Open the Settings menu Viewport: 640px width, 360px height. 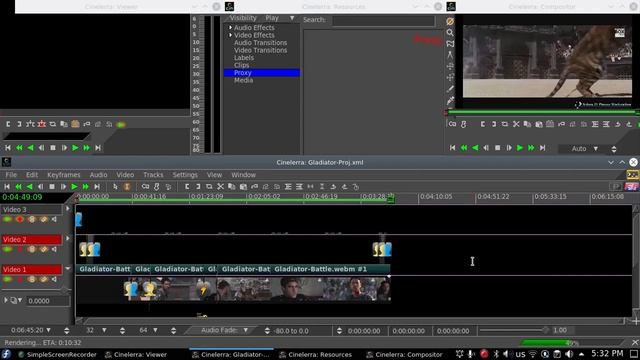point(185,175)
